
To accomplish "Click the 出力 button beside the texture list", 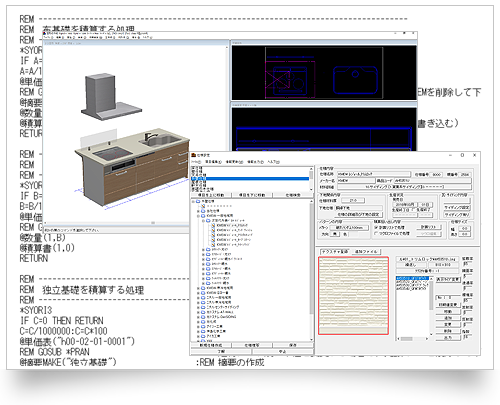I will point(448,338).
